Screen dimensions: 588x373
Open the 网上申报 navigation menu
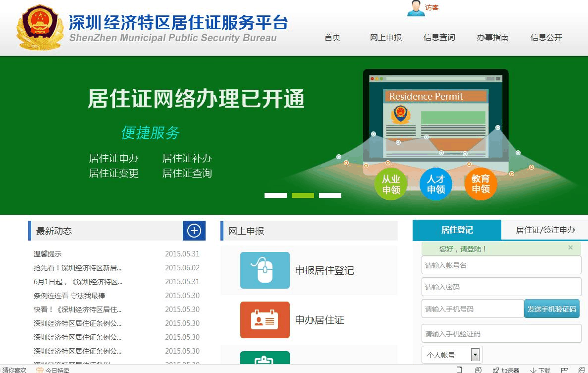pyautogui.click(x=386, y=38)
